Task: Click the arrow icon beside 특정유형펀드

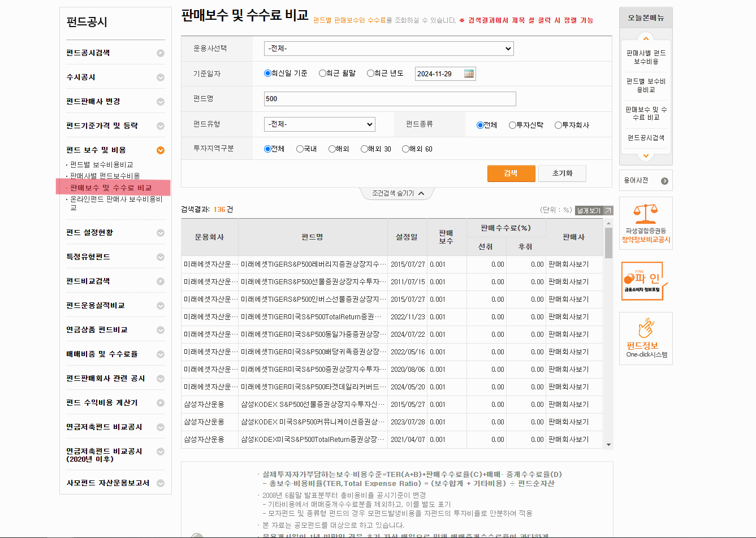Action: 161,257
